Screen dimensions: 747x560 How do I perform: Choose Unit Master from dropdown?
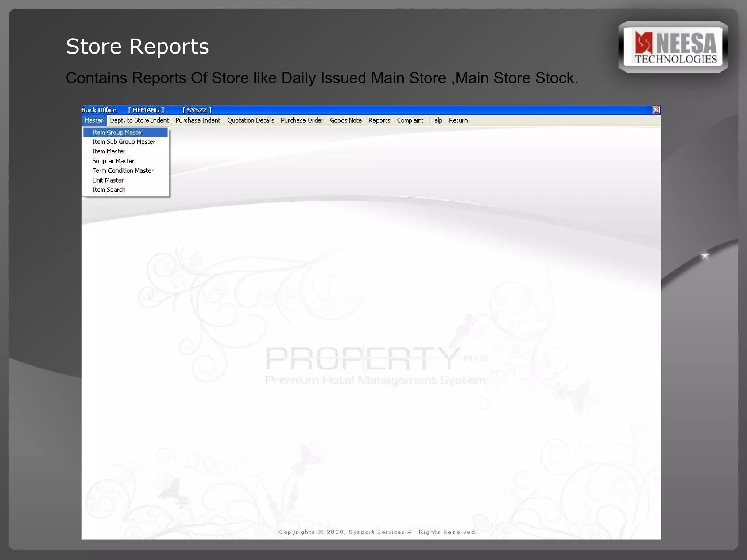pyautogui.click(x=125, y=180)
